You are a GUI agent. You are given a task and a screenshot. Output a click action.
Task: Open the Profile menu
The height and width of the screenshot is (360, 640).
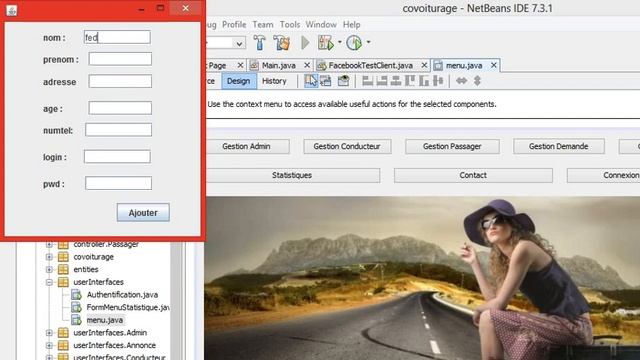(234, 25)
